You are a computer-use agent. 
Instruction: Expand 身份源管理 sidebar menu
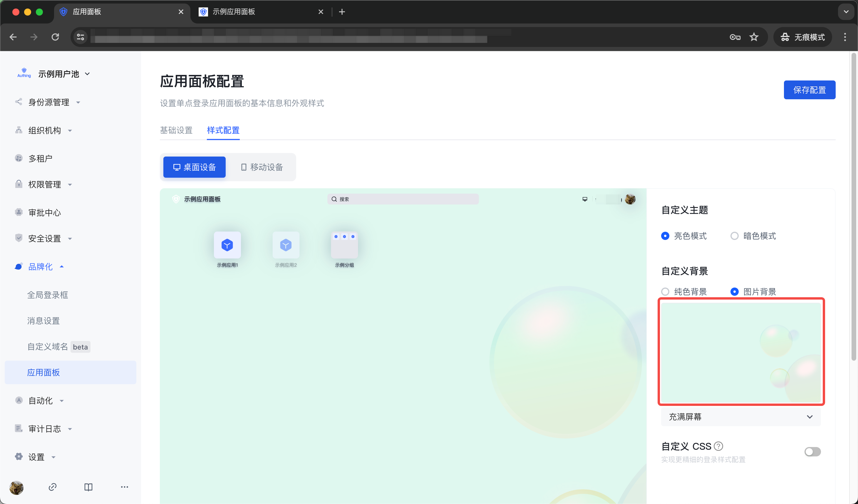pos(49,102)
